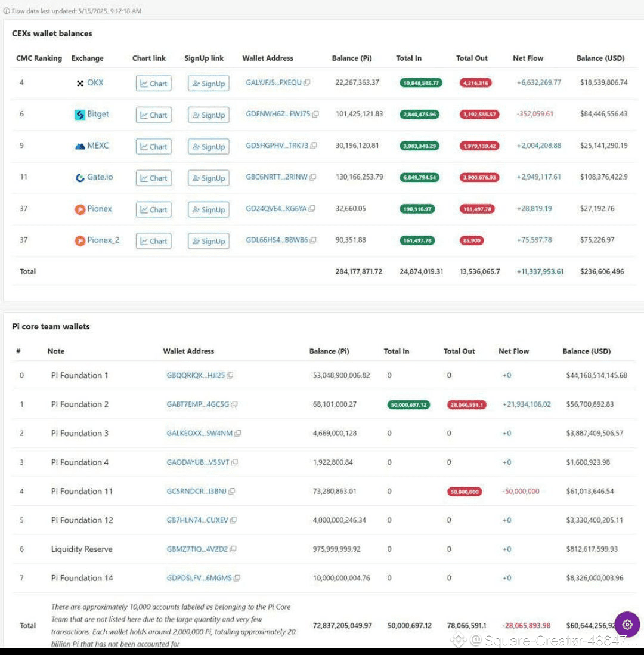Open wallet address GBC6NRTT...2RINW
Screen dimensions: 644x655
tap(277, 177)
